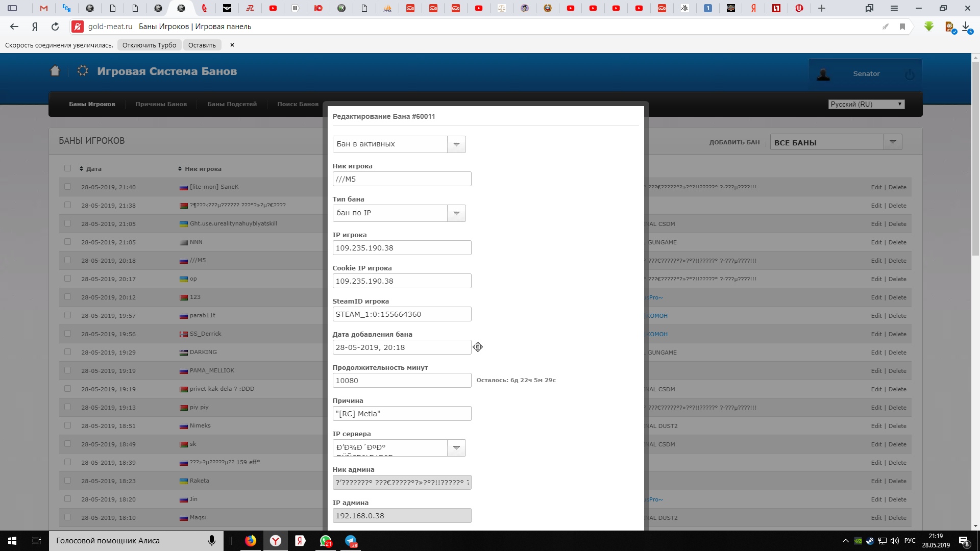This screenshot has height=553, width=980.
Task: Click Оставить button in Turbo bar
Action: (x=202, y=45)
